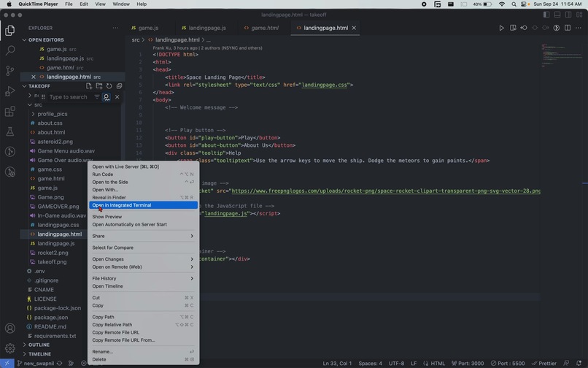The width and height of the screenshot is (588, 368).
Task: Open the landingpage.css link in code
Action: pyautogui.click(x=325, y=85)
